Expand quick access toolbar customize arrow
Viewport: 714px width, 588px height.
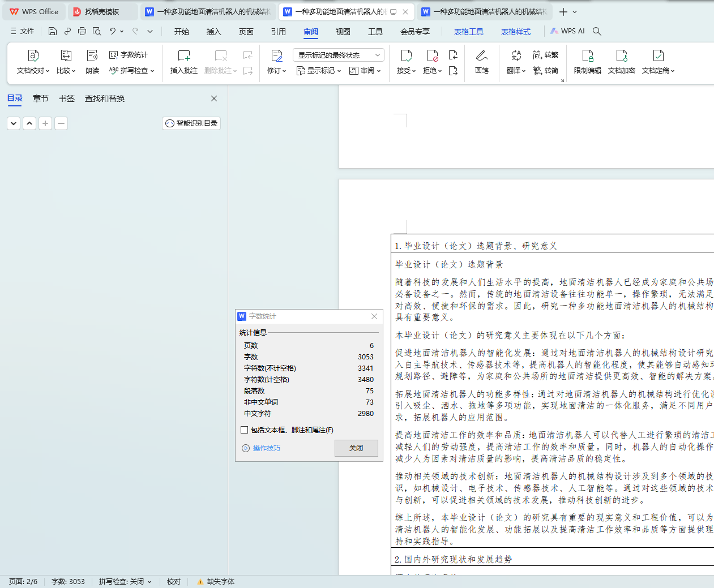[150, 31]
